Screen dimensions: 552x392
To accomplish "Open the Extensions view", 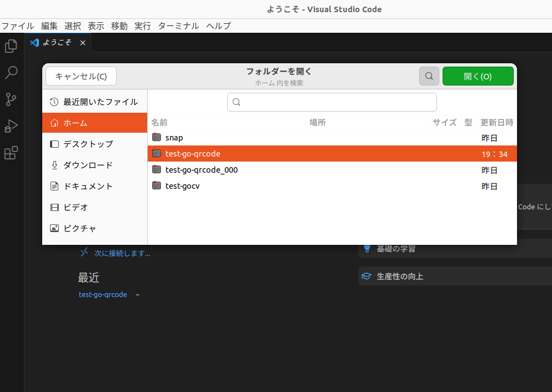I will pyautogui.click(x=11, y=153).
